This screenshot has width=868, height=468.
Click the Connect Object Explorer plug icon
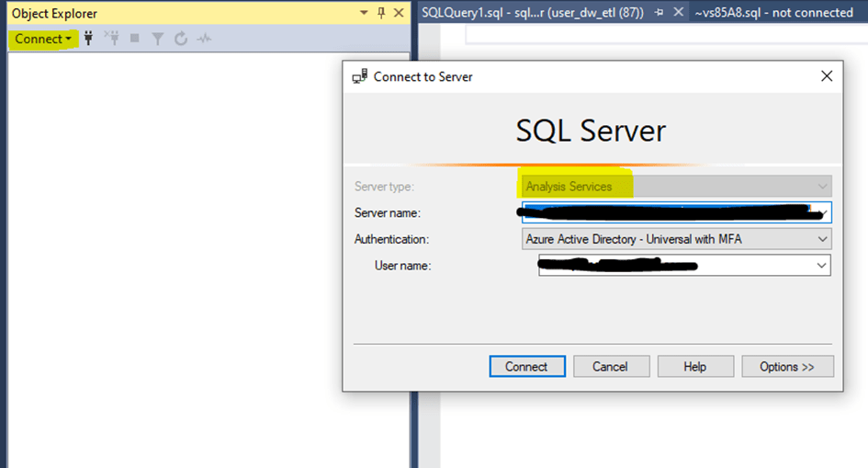tap(88, 39)
